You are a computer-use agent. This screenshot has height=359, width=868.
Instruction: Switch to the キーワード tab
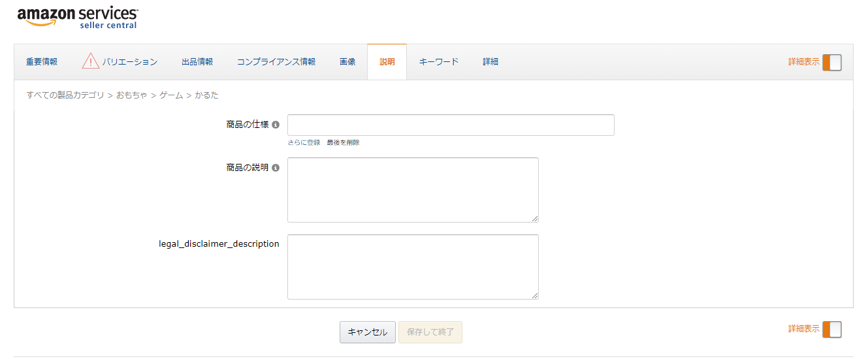439,62
